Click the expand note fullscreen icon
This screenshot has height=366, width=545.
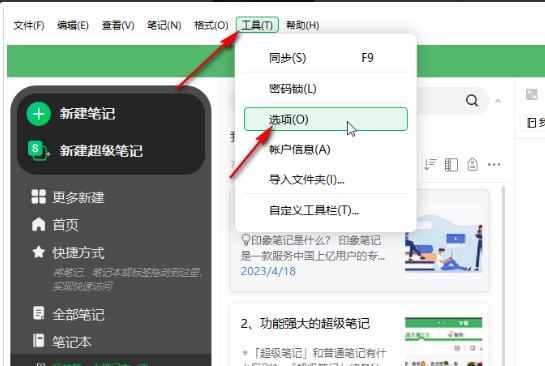click(531, 94)
